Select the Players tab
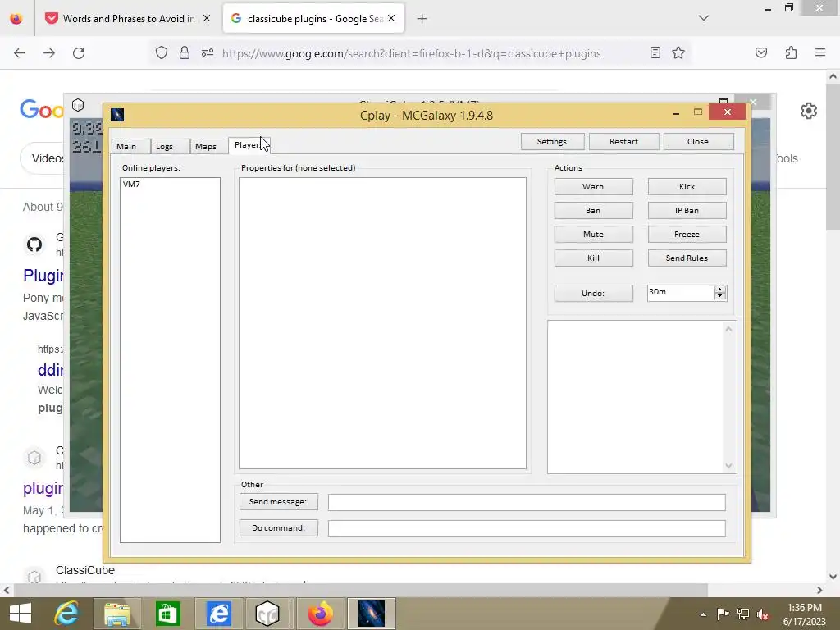The height and width of the screenshot is (630, 840). 248,145
